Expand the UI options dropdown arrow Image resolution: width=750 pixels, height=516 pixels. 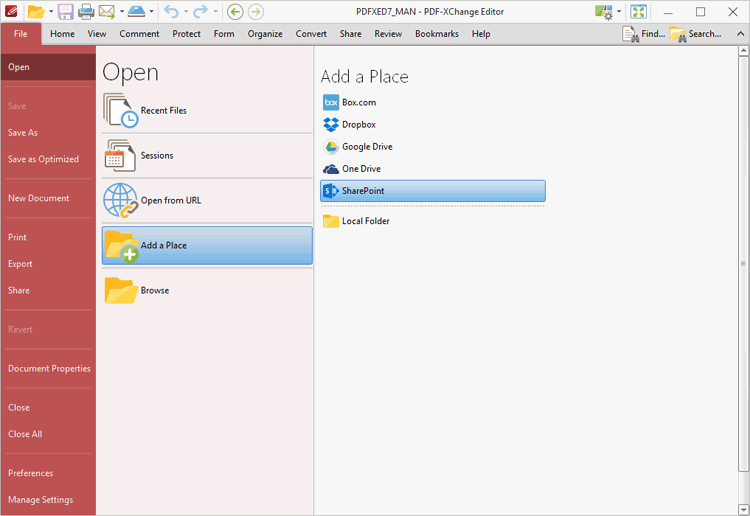(x=619, y=11)
